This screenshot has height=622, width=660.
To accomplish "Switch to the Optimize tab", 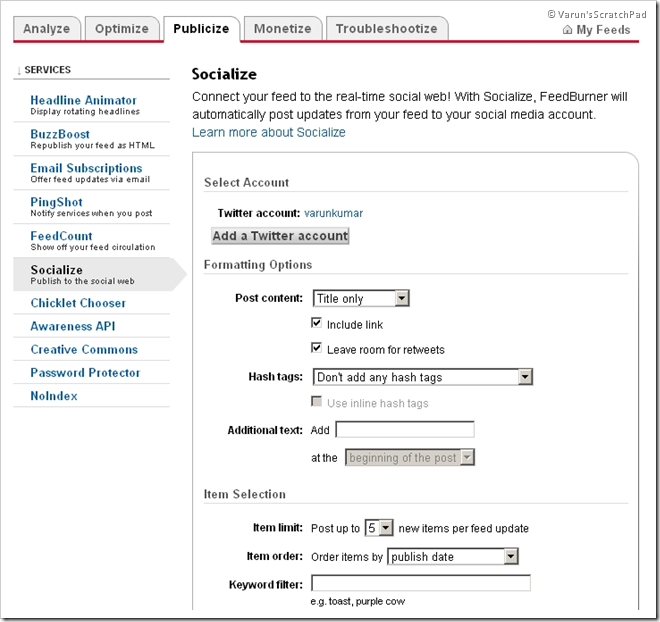I will coord(122,29).
